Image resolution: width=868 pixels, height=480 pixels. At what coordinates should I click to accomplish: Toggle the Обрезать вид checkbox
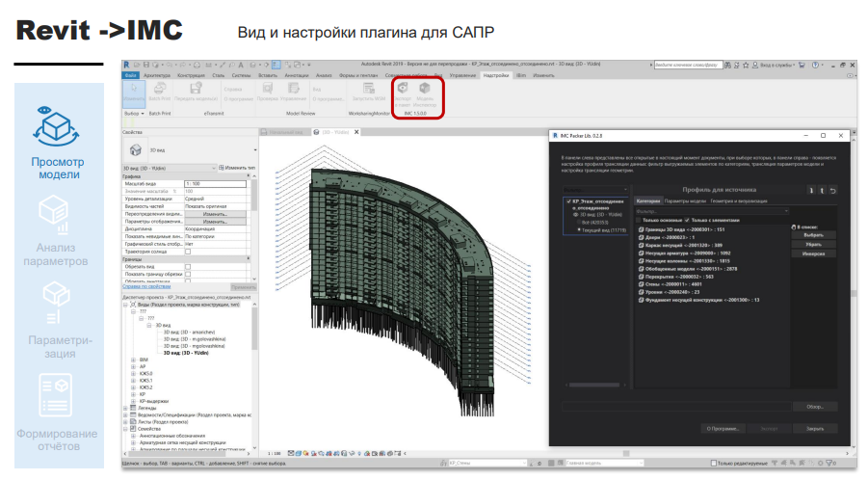tap(188, 267)
